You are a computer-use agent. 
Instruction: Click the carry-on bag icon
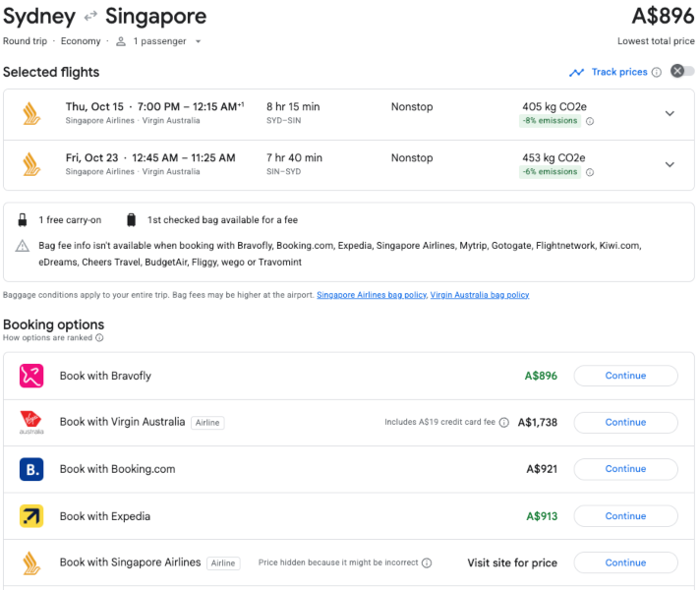pyautogui.click(x=23, y=219)
